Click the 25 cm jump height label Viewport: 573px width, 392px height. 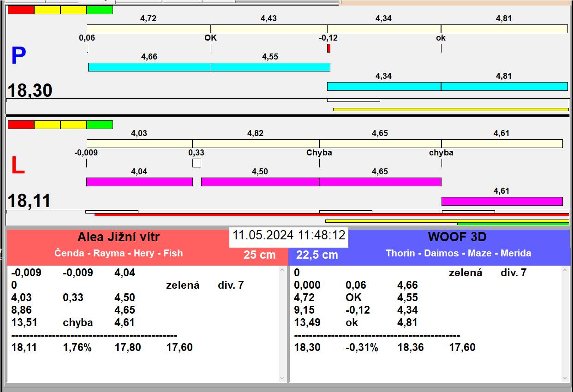point(260,255)
